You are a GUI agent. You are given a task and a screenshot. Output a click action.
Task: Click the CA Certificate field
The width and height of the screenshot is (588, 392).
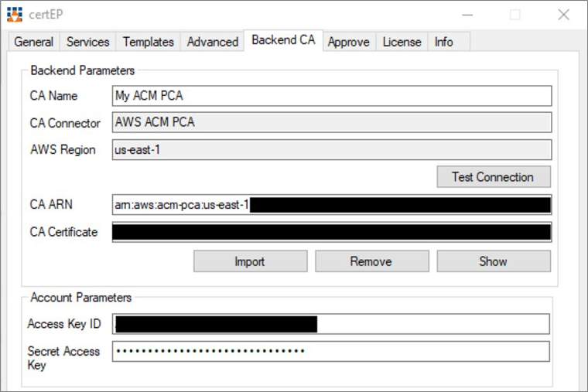[332, 233]
